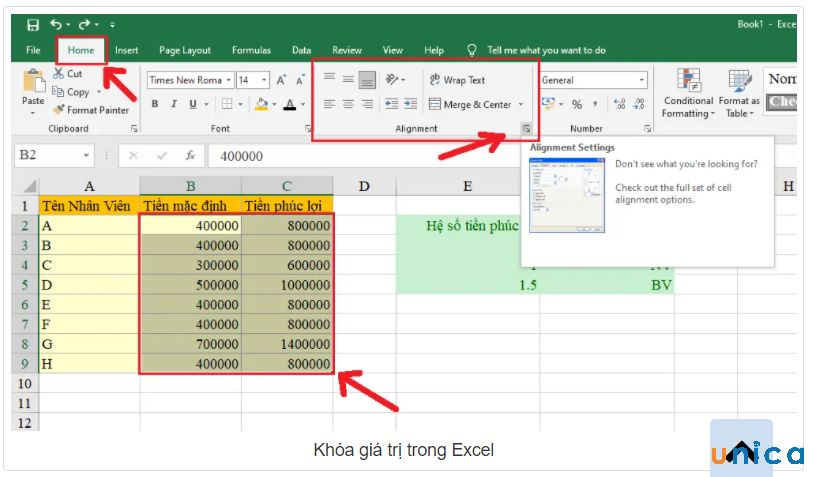Expand the Merge & Center dropdown arrow
815x477 pixels.
[521, 104]
